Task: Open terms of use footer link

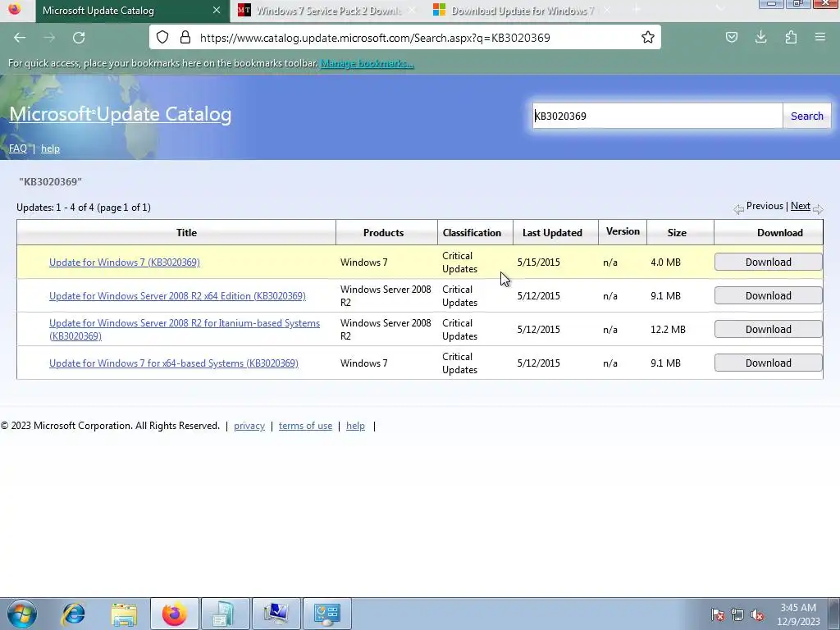Action: 305,426
